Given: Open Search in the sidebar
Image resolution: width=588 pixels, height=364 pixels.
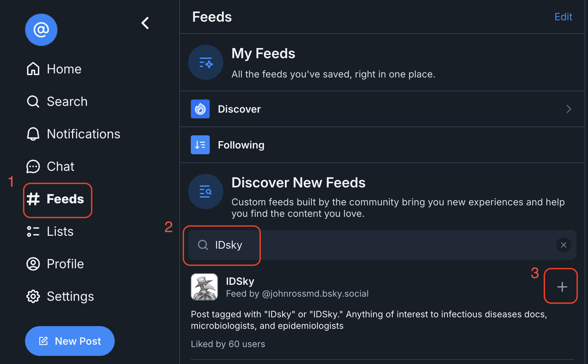Looking at the screenshot, I should [57, 101].
